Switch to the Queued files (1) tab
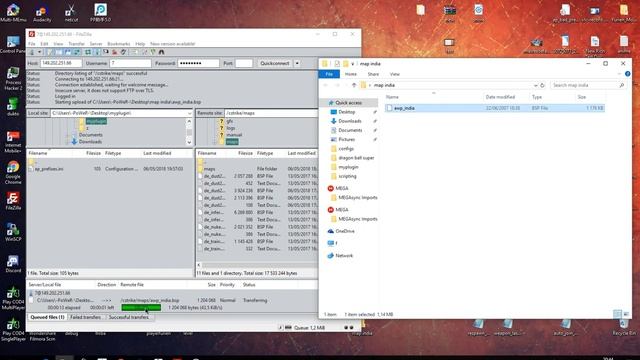This screenshot has width=640, height=360. [47, 317]
